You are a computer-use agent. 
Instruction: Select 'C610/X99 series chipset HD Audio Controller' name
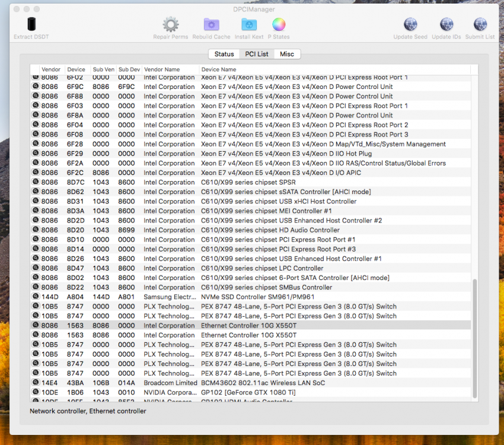(x=270, y=230)
